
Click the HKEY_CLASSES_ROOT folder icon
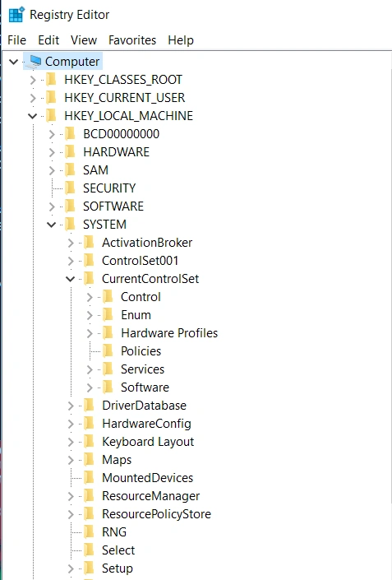[51, 79]
